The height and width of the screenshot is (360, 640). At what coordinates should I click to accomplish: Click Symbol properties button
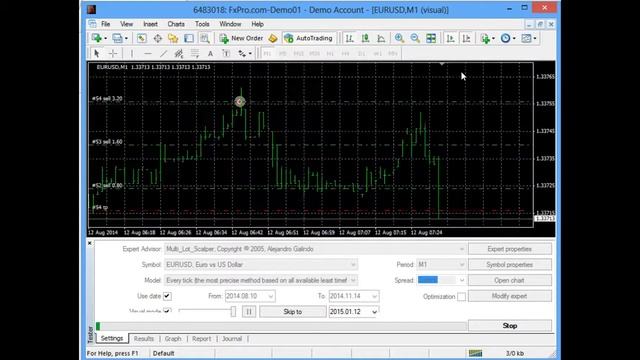pos(509,265)
